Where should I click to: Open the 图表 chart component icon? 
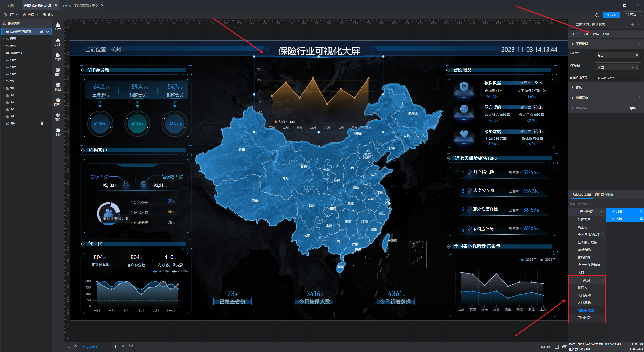(x=58, y=26)
